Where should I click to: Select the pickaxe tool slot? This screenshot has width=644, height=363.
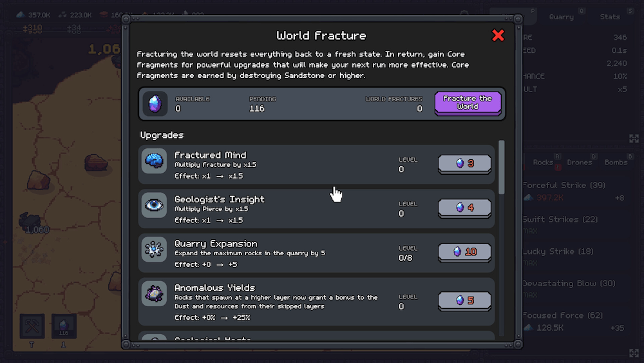pyautogui.click(x=32, y=326)
